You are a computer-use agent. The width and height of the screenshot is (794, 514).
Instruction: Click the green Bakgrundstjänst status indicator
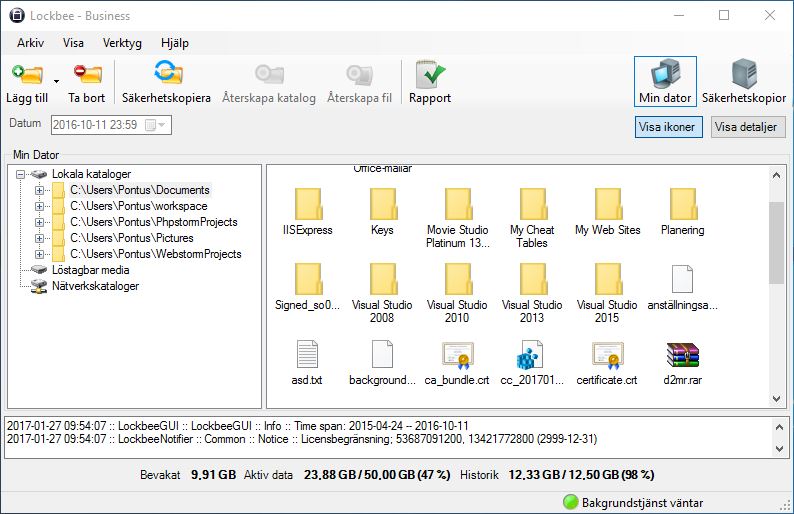click(x=571, y=502)
